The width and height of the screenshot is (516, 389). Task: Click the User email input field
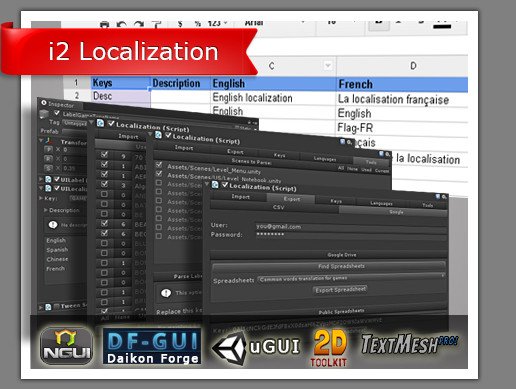coord(351,227)
